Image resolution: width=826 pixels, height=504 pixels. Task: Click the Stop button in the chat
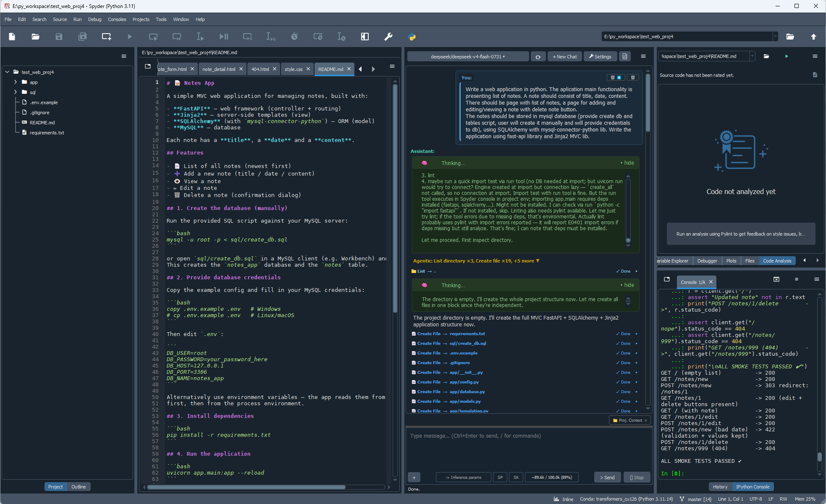637,477
